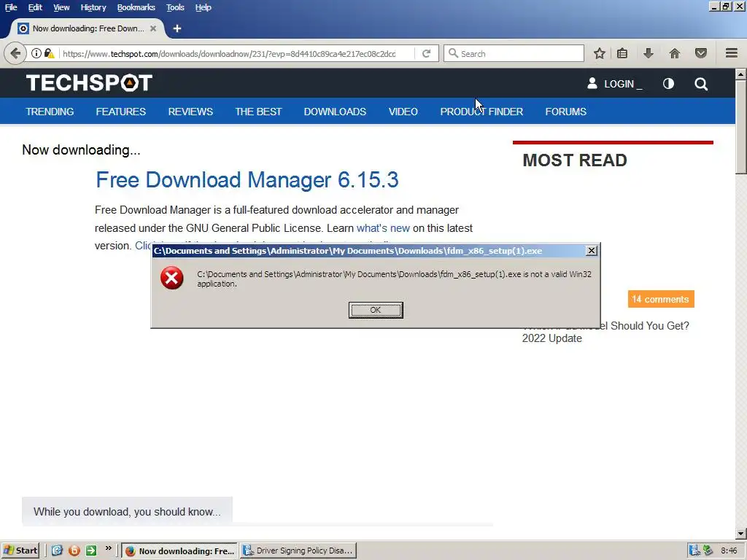Open a new tab with plus button
747x560 pixels.
click(x=177, y=28)
